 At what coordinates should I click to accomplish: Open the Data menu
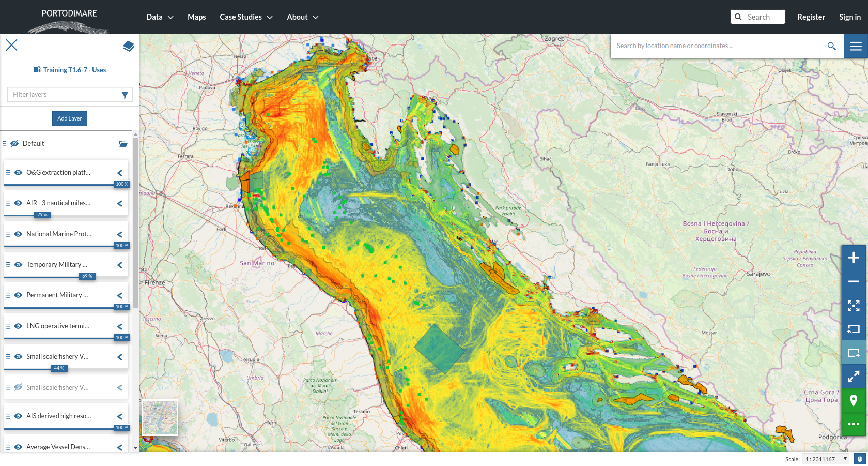tap(160, 17)
